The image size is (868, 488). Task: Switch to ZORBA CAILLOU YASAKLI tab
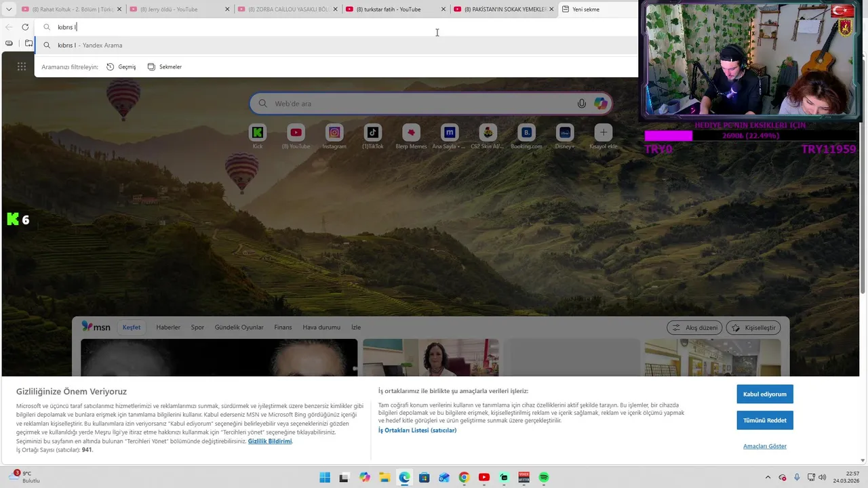288,9
